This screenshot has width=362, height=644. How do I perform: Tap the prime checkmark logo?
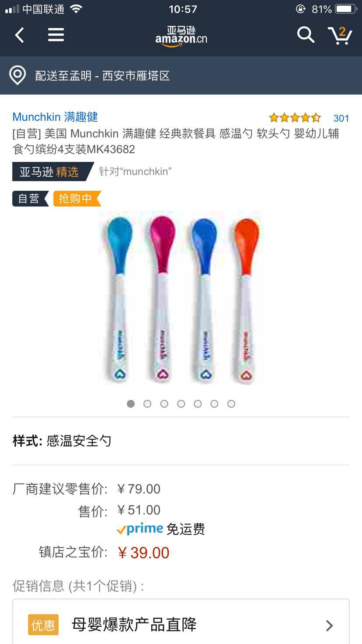140,528
